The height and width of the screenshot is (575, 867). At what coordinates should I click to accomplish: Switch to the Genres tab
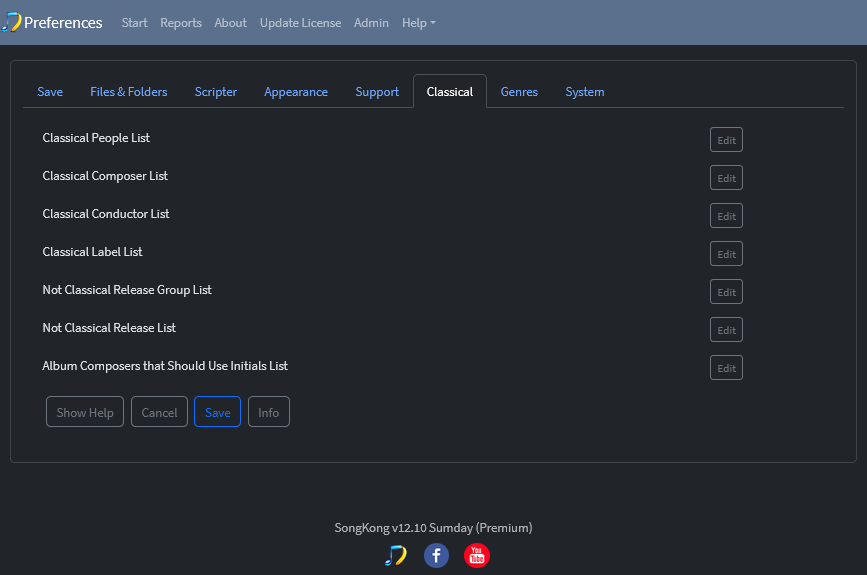(519, 92)
